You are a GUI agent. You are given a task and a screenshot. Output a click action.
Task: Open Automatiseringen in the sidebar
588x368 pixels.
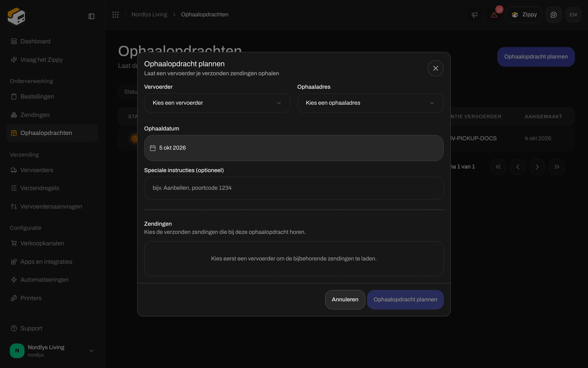pyautogui.click(x=52, y=280)
